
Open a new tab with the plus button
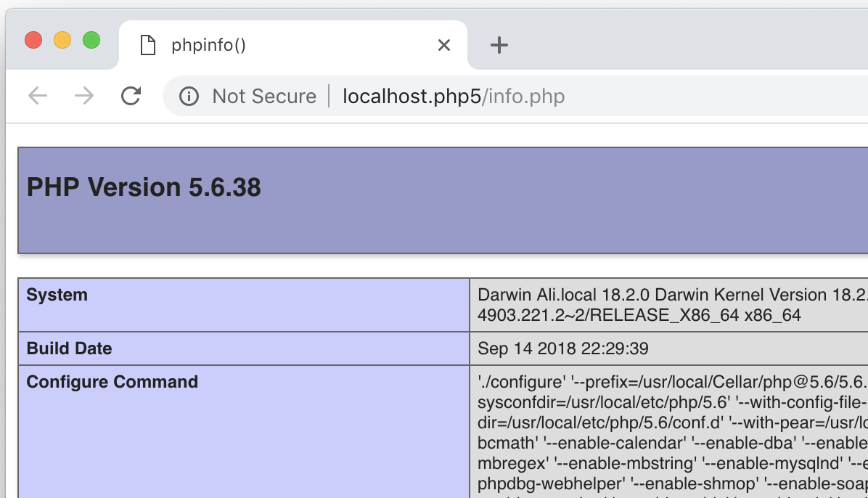[499, 45]
